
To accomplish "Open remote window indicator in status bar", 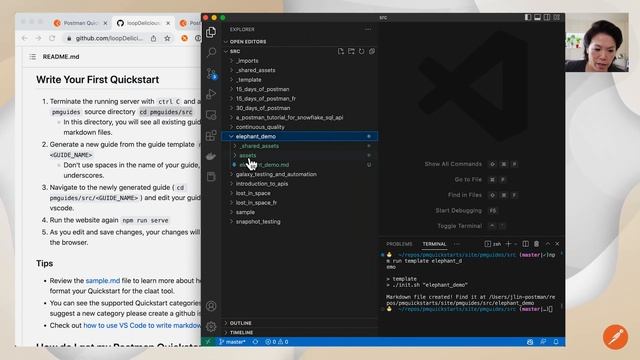I will pos(209,342).
